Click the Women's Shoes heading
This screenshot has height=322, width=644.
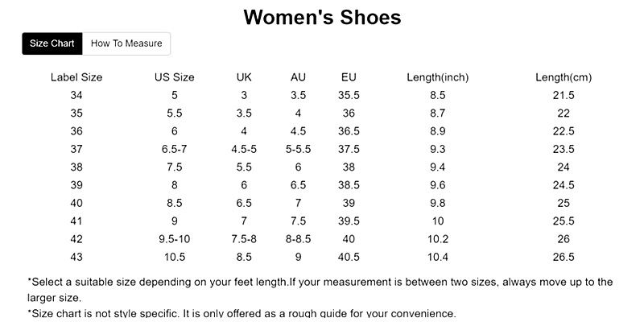[x=322, y=17]
